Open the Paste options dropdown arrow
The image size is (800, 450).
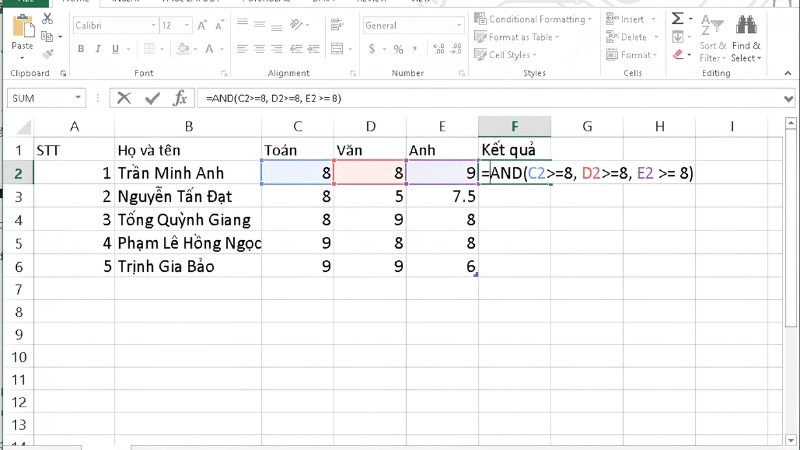[x=22, y=58]
